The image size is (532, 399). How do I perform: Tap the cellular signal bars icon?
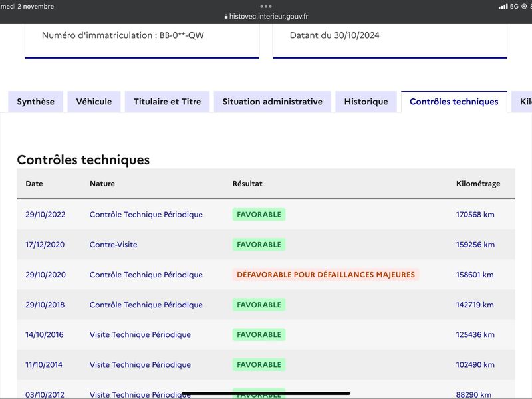[x=503, y=7]
